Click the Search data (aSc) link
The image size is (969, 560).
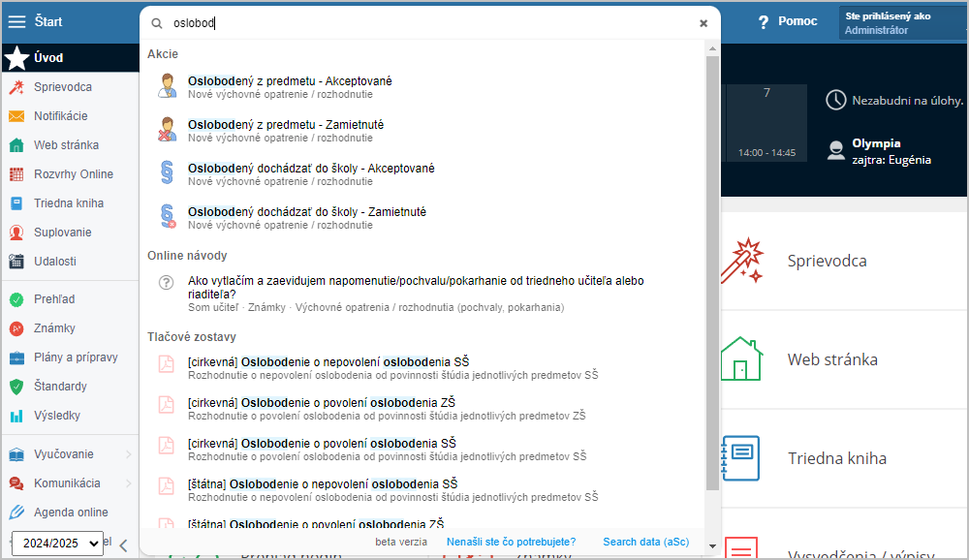tap(645, 542)
